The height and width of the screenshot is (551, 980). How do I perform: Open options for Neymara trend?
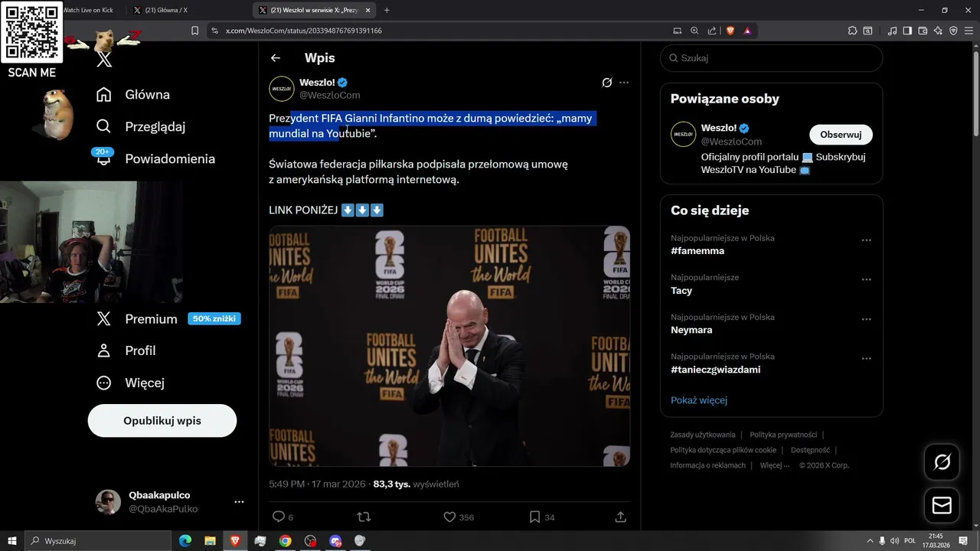pos(867,319)
